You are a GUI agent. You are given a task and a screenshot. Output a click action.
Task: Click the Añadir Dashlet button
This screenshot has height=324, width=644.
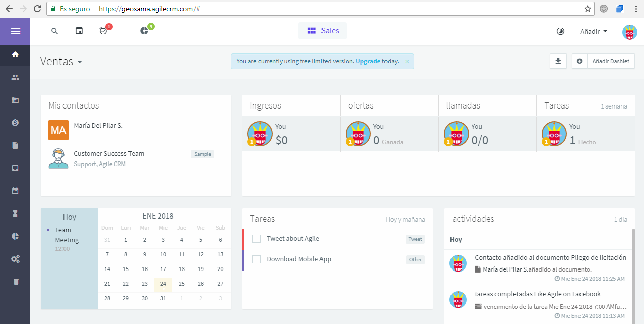pyautogui.click(x=604, y=61)
